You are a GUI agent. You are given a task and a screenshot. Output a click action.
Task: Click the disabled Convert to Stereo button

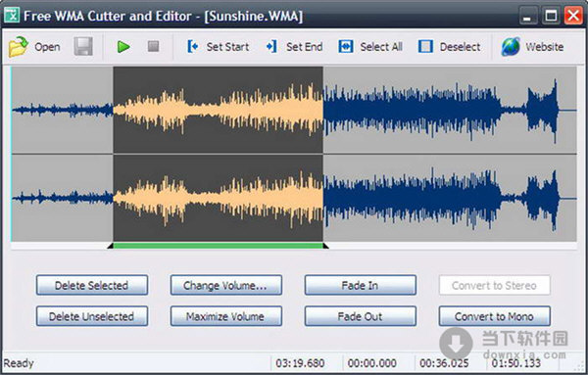pos(495,285)
